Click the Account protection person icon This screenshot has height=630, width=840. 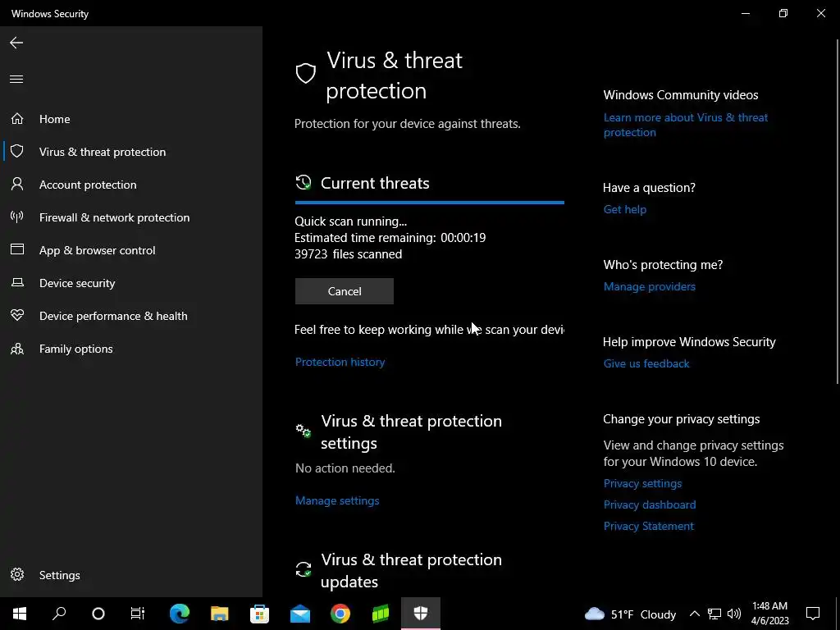pyautogui.click(x=17, y=185)
